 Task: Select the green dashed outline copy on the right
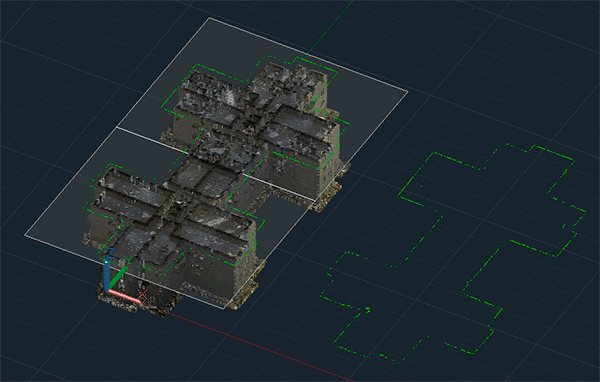pyautogui.click(x=453, y=253)
